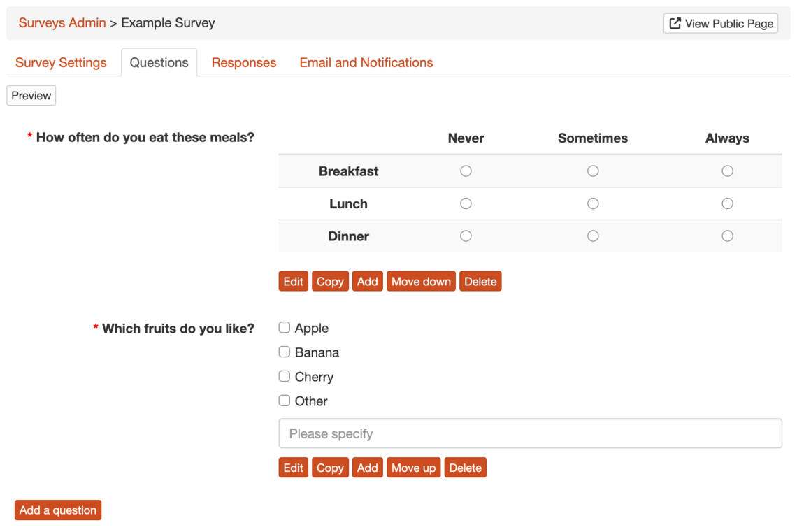Check the Banana checkbox
The width and height of the screenshot is (797, 532).
[284, 352]
